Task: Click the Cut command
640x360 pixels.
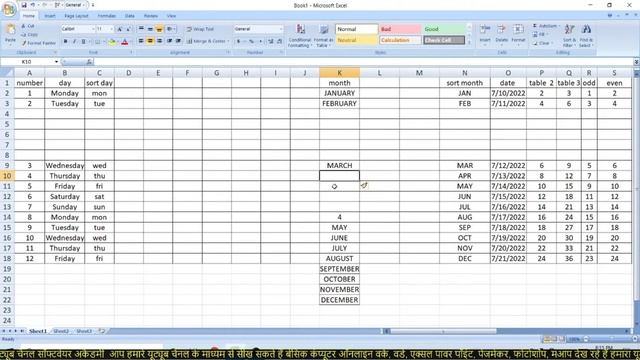Action: [28, 26]
